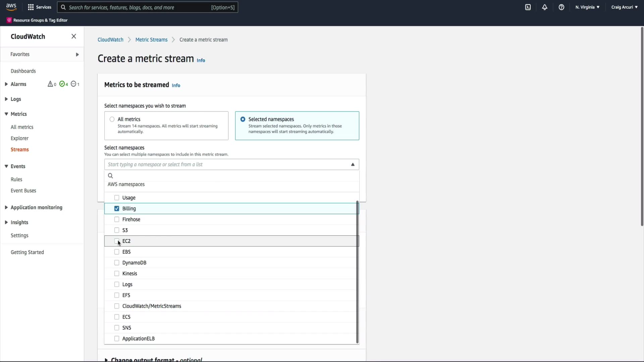The height and width of the screenshot is (362, 644).
Task: Select the All metrics radio option
Action: 112,119
